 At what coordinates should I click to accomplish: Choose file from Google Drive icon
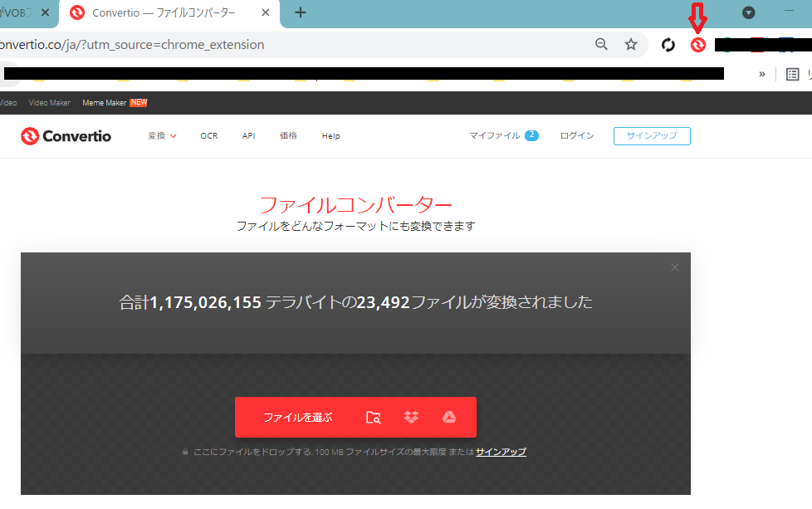[449, 417]
